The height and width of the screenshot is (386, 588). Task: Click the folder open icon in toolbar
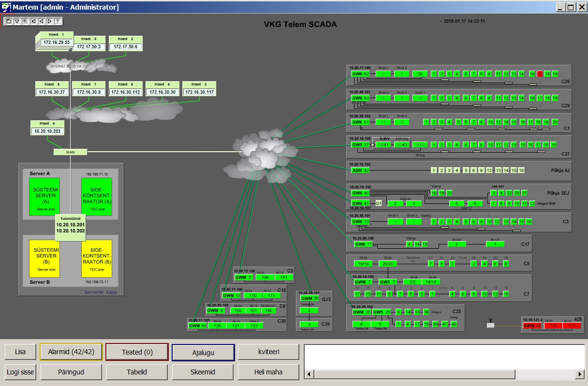[9, 21]
